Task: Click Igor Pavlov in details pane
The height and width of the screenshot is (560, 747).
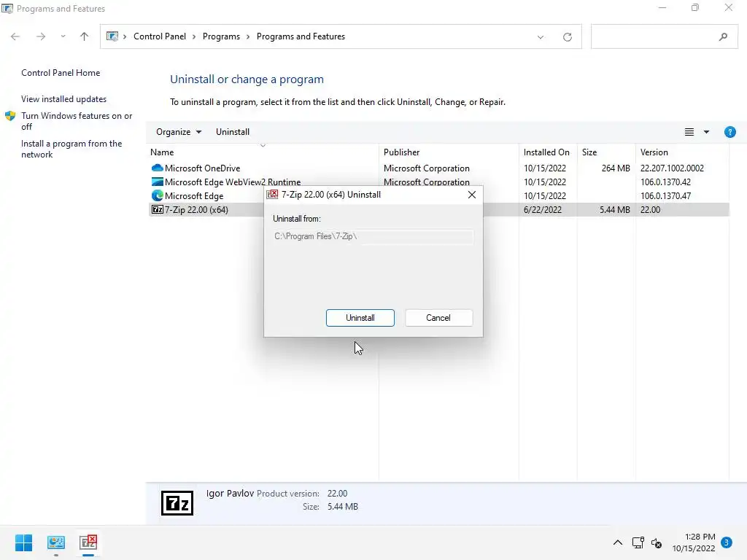Action: click(x=230, y=494)
